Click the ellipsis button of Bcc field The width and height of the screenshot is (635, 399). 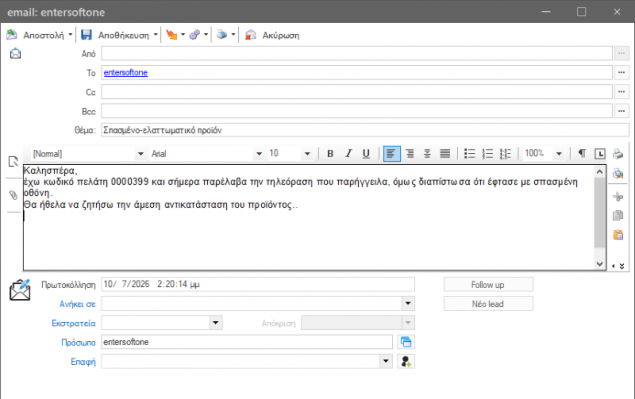[621, 111]
